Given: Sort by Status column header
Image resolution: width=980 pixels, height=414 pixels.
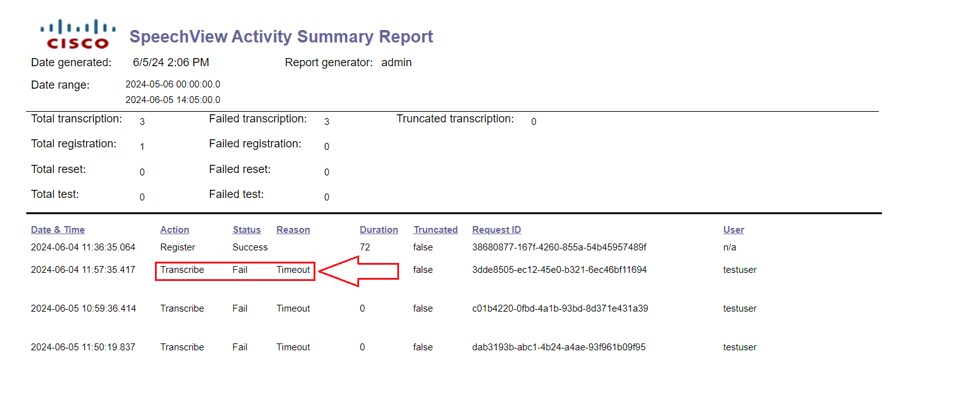Looking at the screenshot, I should click(x=247, y=230).
